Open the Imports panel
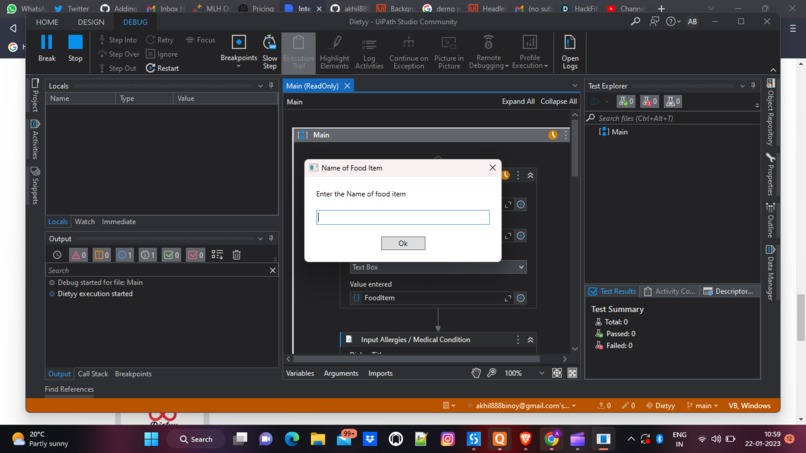 click(x=380, y=373)
